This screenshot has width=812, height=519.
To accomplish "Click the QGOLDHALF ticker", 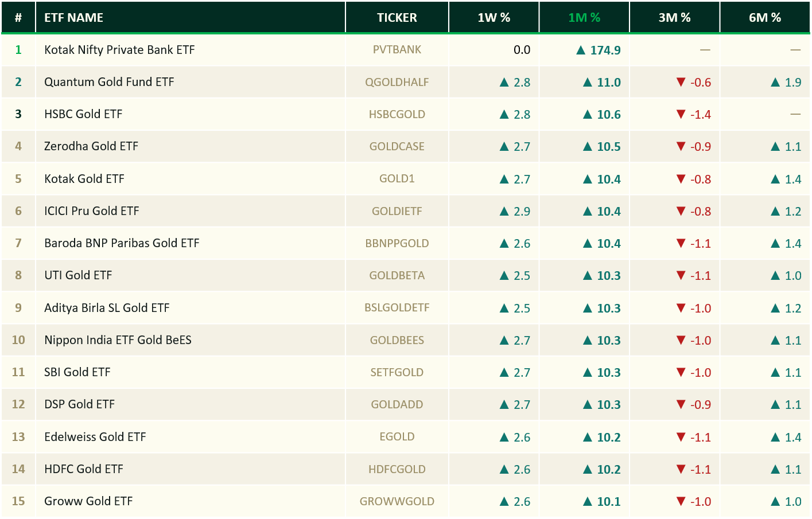I will tap(397, 82).
